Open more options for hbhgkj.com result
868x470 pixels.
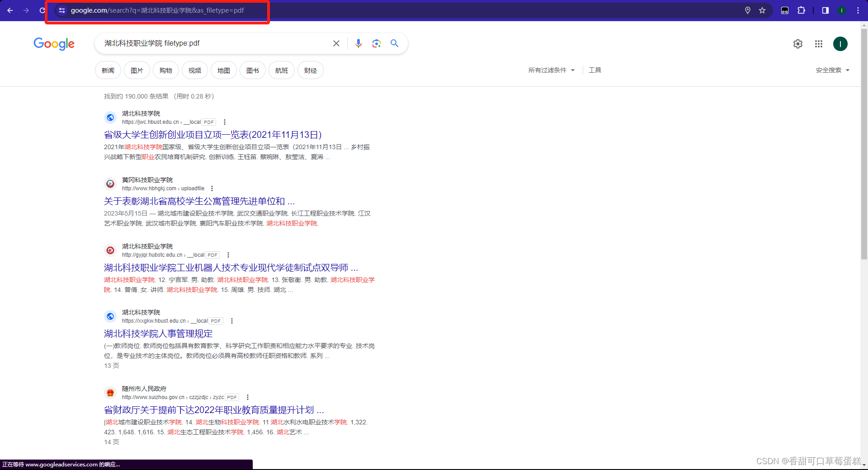[212, 188]
